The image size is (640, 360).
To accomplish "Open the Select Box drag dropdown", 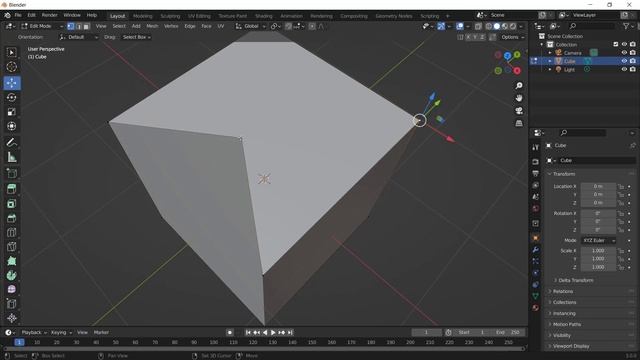I will point(136,37).
